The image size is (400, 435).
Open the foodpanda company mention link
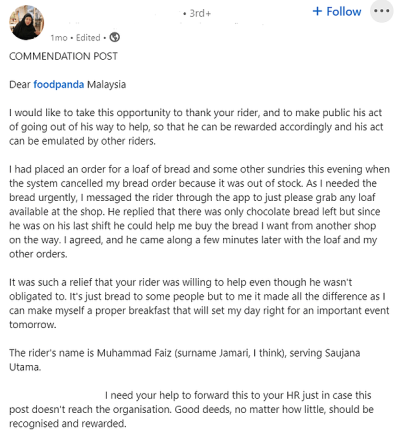point(59,84)
